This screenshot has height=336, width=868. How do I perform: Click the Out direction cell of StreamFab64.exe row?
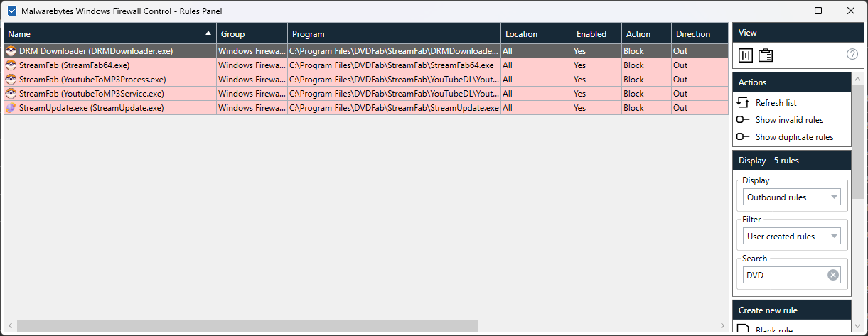click(700, 65)
